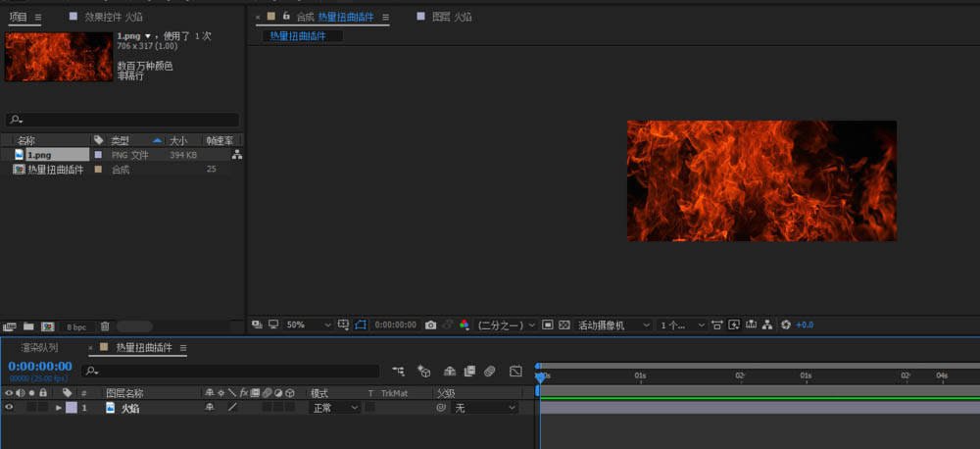Open the resolution dropdown showing 二分之一

[506, 325]
